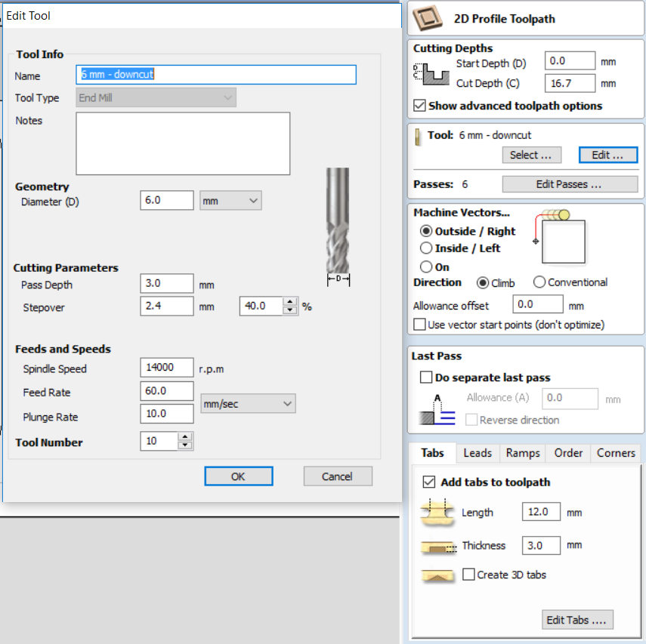Click the tab thickness illustration icon
The image size is (646, 644).
tap(438, 547)
